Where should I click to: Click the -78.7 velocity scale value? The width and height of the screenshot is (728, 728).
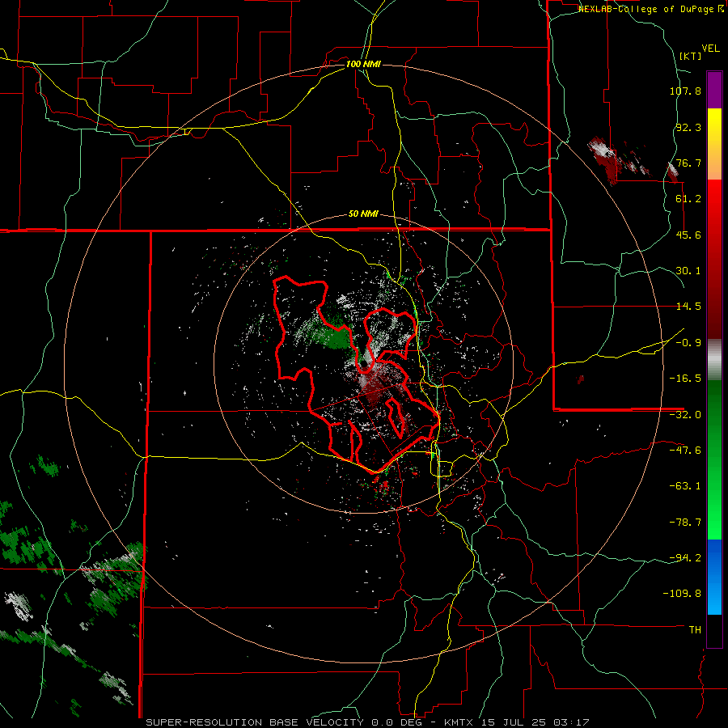point(685,523)
